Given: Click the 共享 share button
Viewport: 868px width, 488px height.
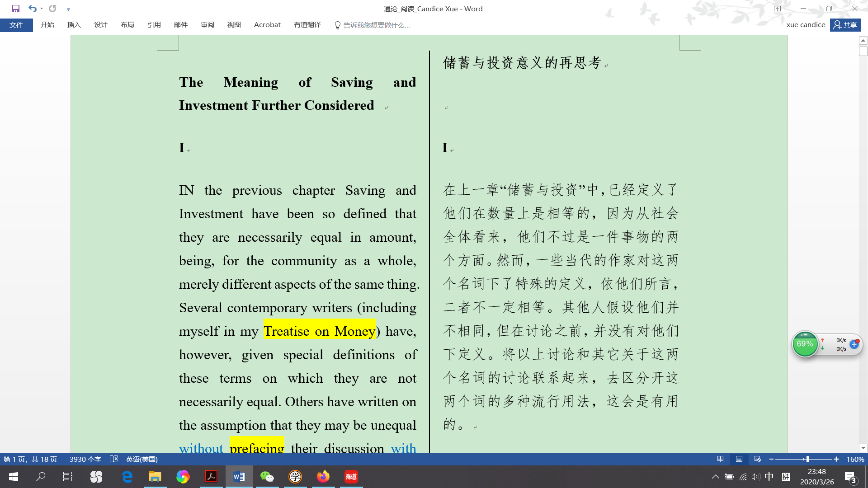Looking at the screenshot, I should (845, 25).
